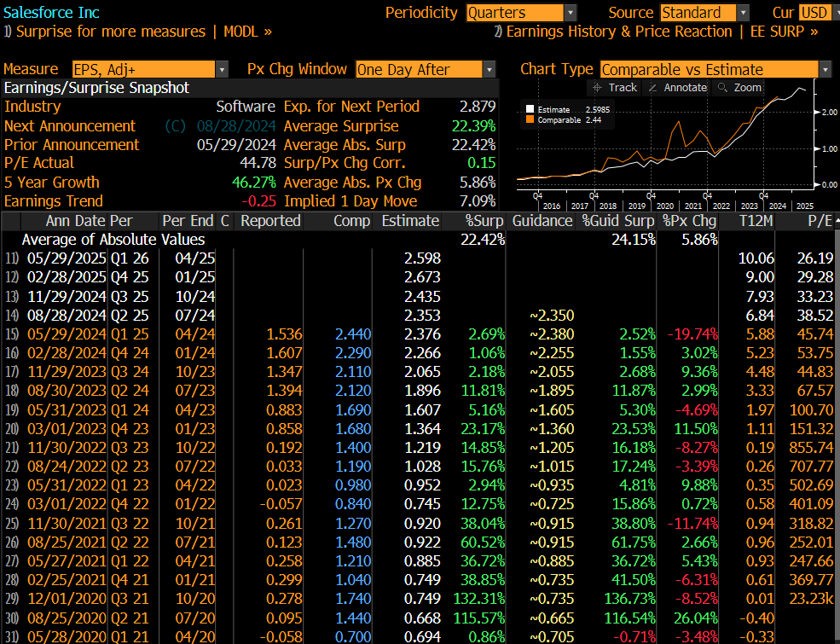Select row 17 dated 11/29/2023

click(420, 372)
